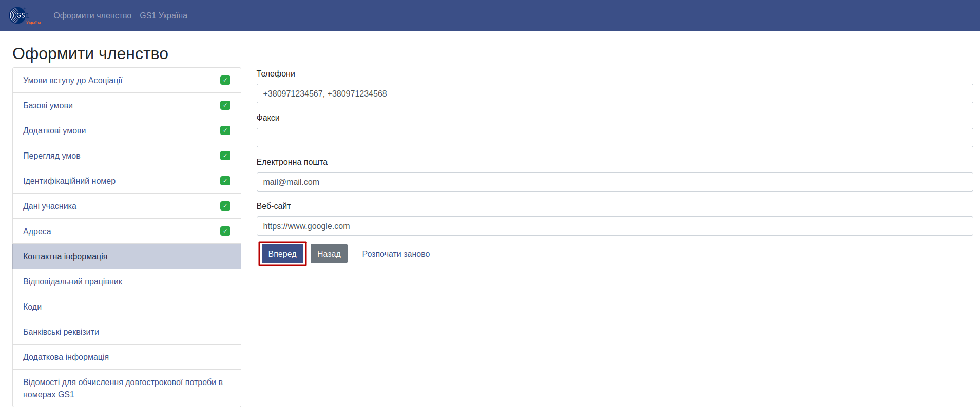The height and width of the screenshot is (420, 980).
Task: Focus the Електронна пошта field
Action: click(614, 182)
